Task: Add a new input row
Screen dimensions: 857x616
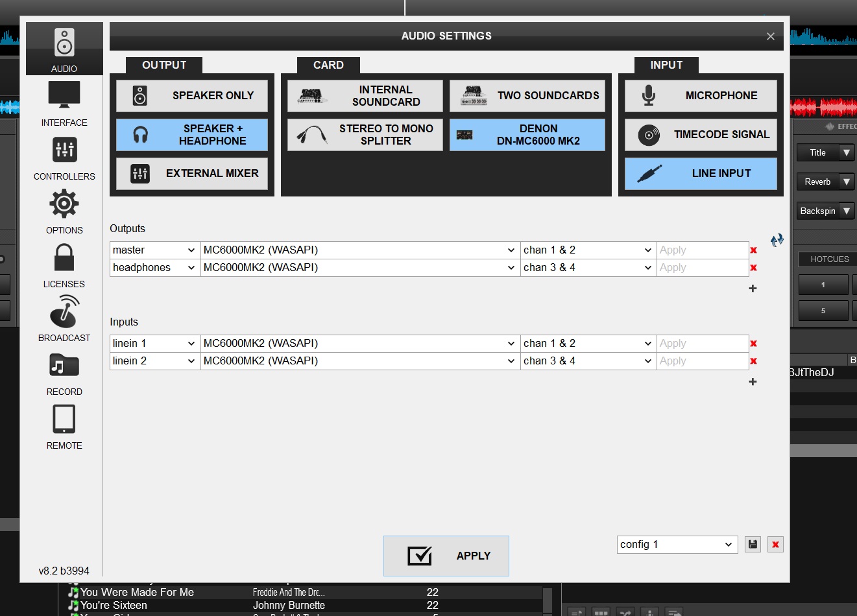Action: [753, 382]
